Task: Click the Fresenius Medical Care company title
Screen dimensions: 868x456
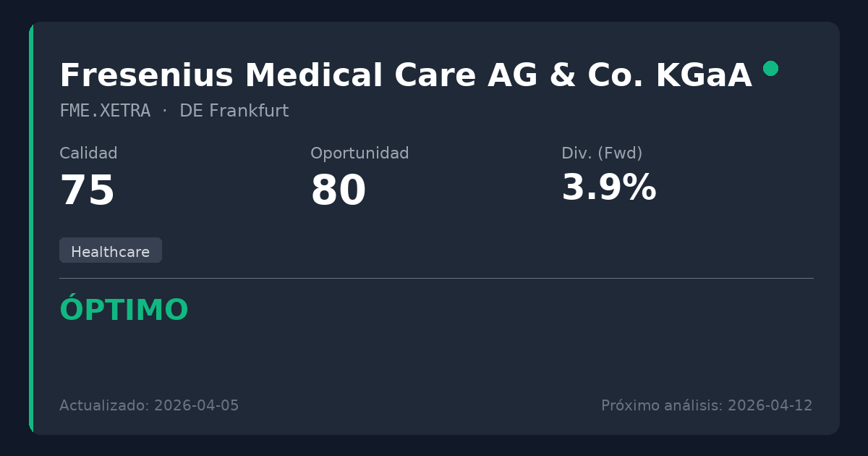Action: point(405,76)
